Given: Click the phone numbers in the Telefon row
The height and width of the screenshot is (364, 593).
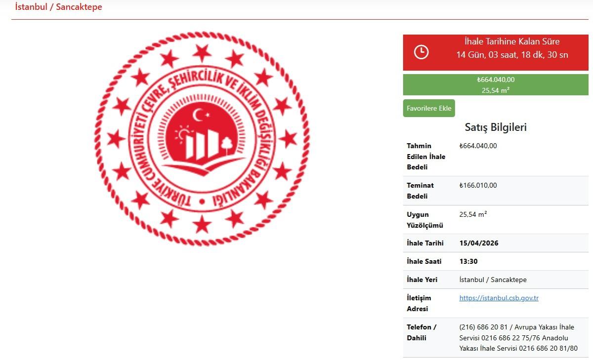Looking at the screenshot, I should point(518,338).
